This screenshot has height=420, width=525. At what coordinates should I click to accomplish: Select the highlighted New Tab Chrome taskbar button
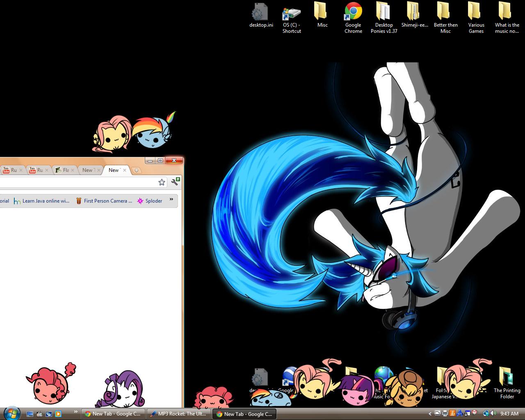[244, 414]
